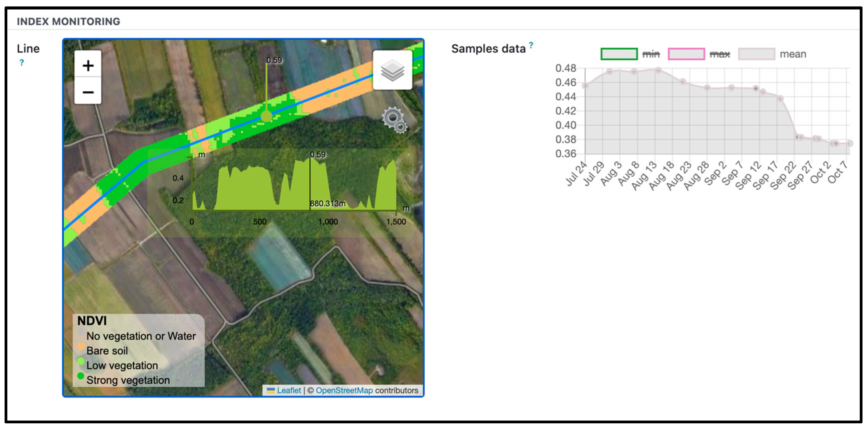The width and height of the screenshot is (868, 427).
Task: Click the INDEX MONITORING panel header
Action: [69, 22]
